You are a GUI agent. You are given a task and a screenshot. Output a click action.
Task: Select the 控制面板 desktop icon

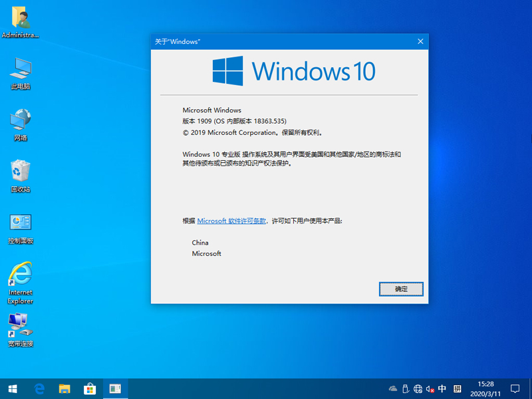tap(21, 229)
